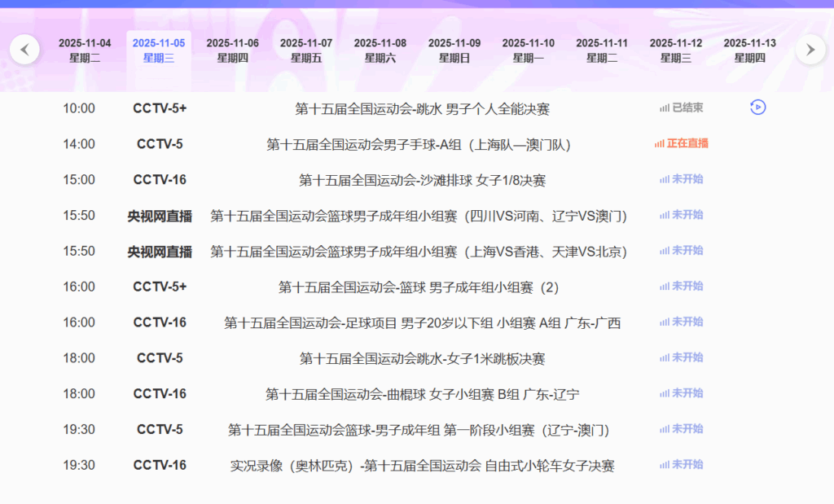Open the 2025-11-09 星期日 schedule tab
This screenshot has height=504, width=834.
pyautogui.click(x=454, y=50)
